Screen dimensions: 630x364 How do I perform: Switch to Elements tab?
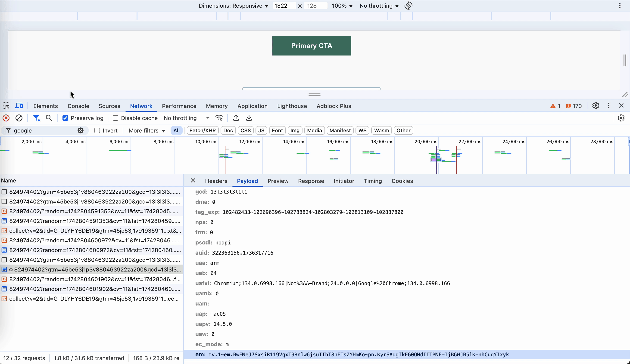[x=46, y=106]
